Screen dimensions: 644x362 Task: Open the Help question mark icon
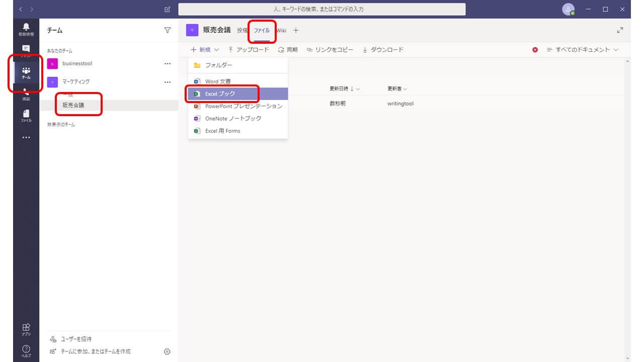tap(26, 350)
